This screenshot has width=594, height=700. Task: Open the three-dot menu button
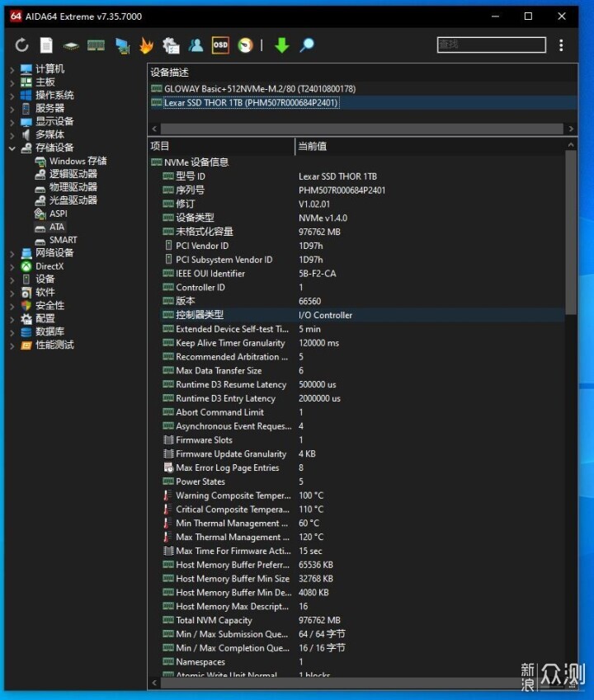561,45
